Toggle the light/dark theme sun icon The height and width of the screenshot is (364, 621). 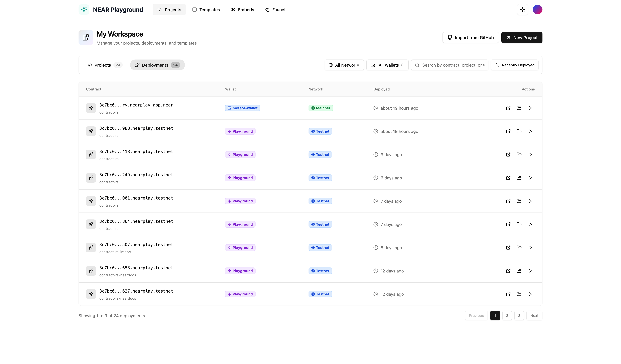pyautogui.click(x=522, y=10)
